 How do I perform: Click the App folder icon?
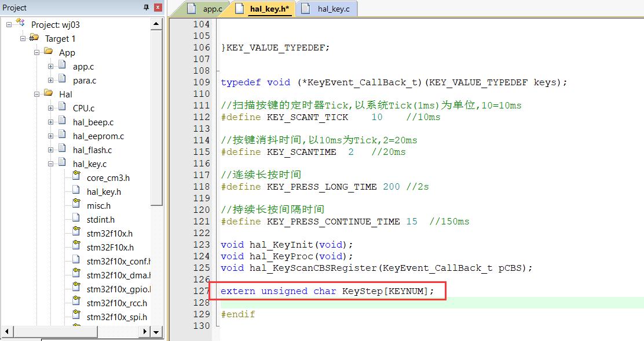[x=49, y=52]
